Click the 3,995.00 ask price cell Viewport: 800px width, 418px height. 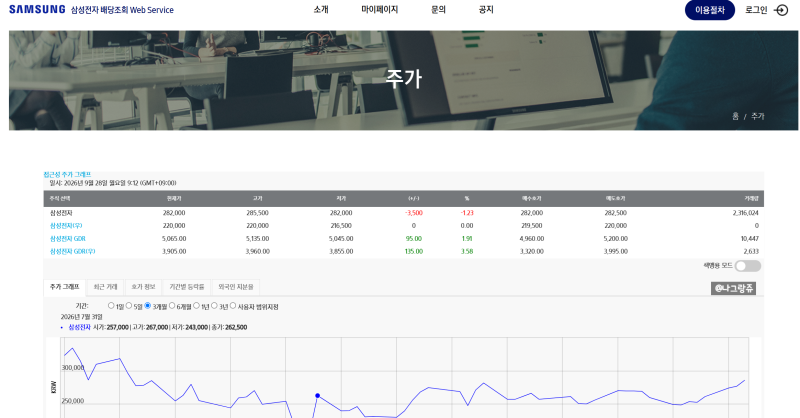click(616, 252)
